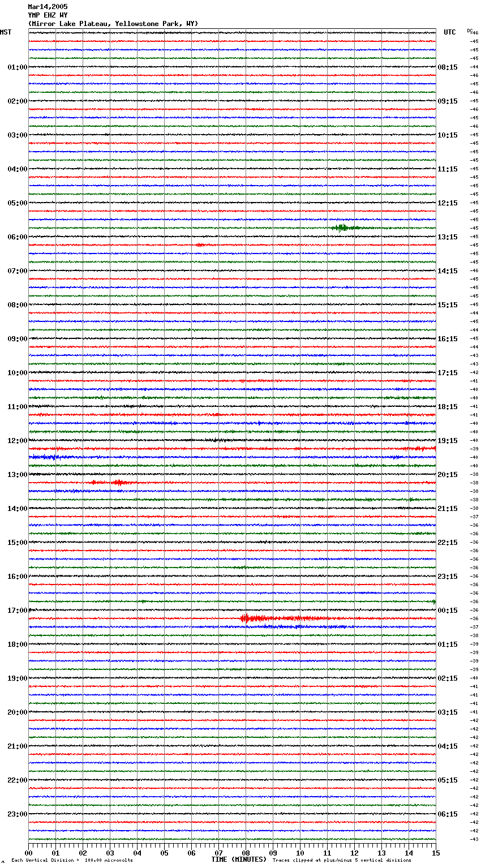Click the 18:15 UTC time label
This screenshot has width=481, height=868.
448,407
